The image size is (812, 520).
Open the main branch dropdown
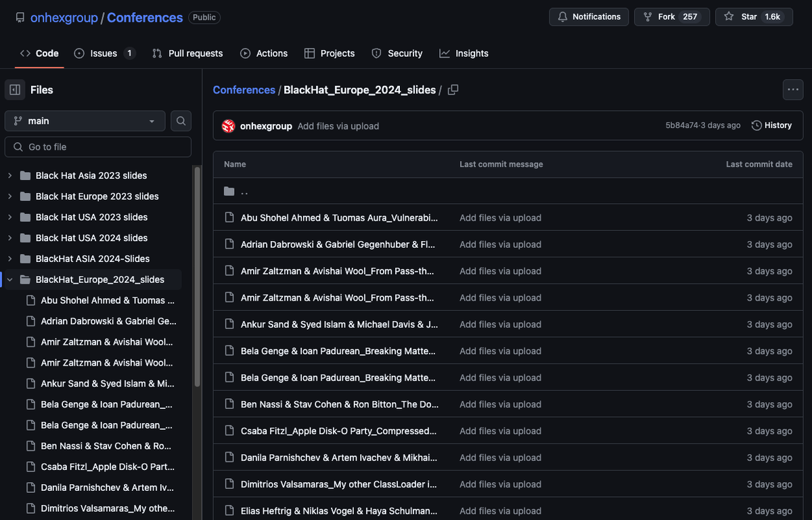(x=85, y=121)
